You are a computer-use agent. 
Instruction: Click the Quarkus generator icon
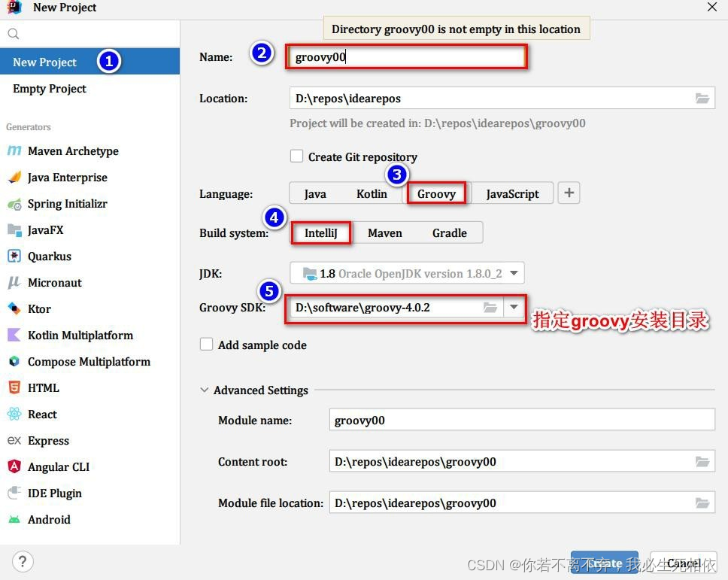(14, 256)
